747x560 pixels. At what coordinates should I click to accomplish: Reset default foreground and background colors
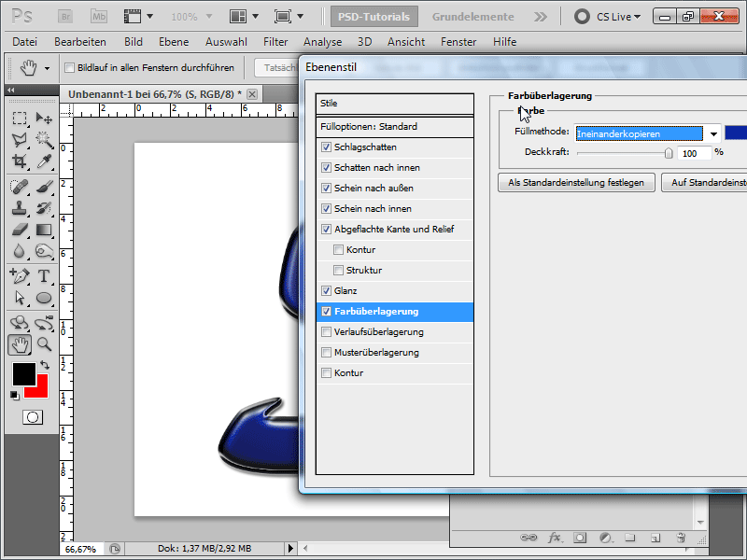14,395
